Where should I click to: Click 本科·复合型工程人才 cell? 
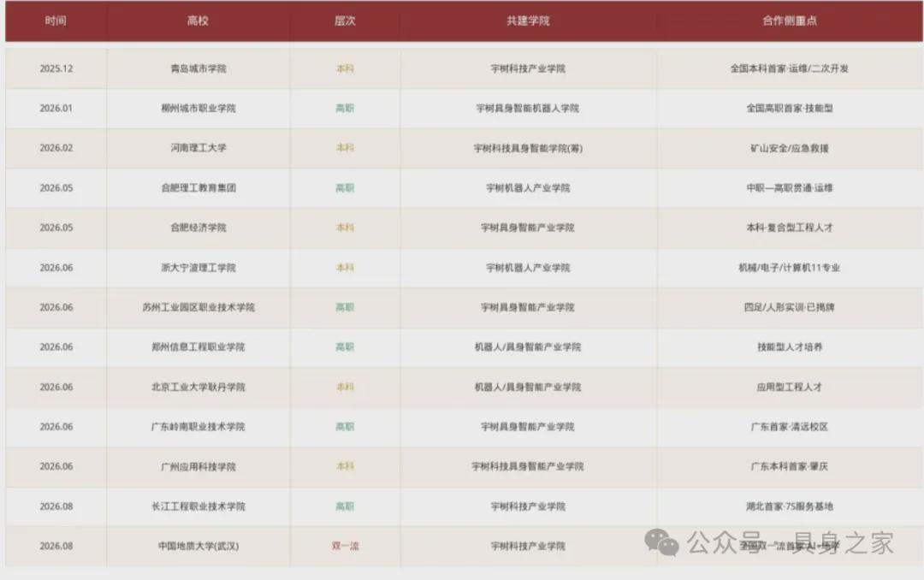[790, 228]
